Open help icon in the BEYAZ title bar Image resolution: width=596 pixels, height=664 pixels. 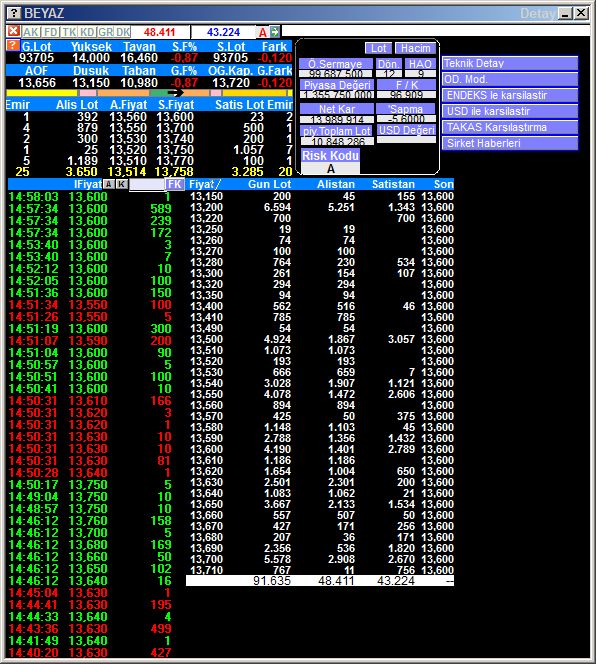coord(14,13)
